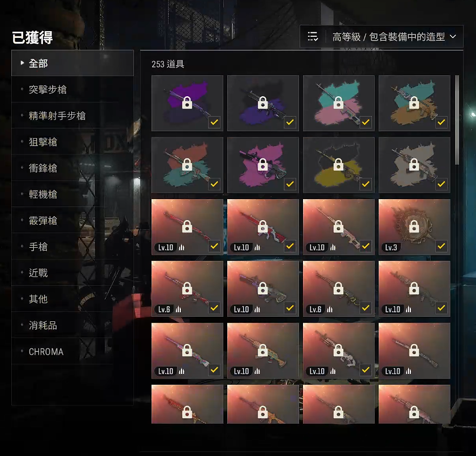This screenshot has height=456, width=476.
Task: Click the stats bars icon on first Lv.10 red rifle
Action: coord(181,248)
